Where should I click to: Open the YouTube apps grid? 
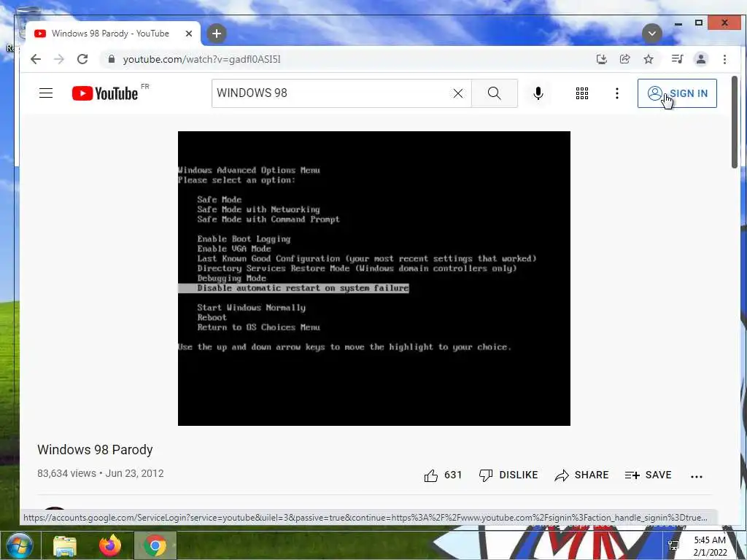582,93
